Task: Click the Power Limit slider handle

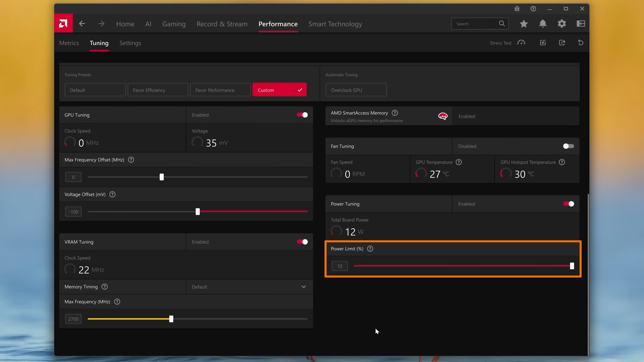Action: (x=572, y=266)
